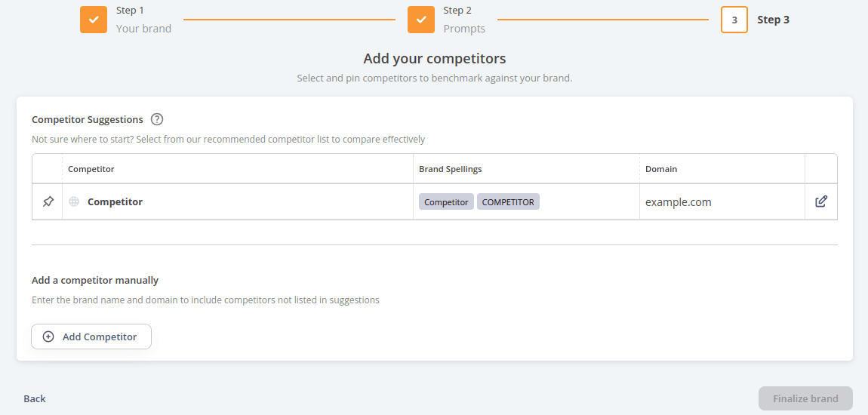The height and width of the screenshot is (415, 868).
Task: Click the bold Competitor name in the row
Action: (x=115, y=202)
